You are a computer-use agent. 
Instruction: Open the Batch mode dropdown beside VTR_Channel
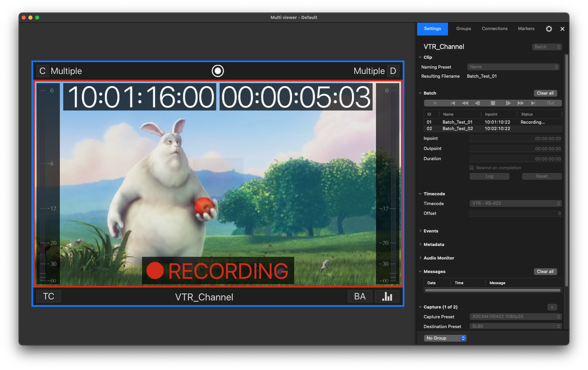(547, 47)
